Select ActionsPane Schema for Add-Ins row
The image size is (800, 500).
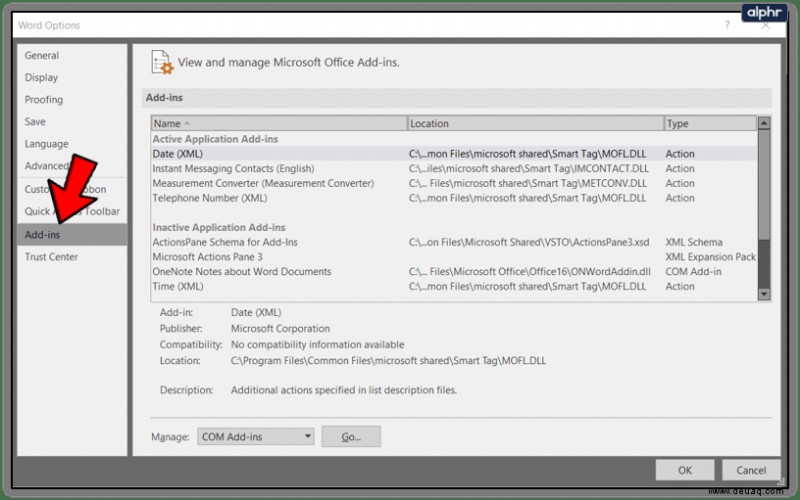[454, 242]
